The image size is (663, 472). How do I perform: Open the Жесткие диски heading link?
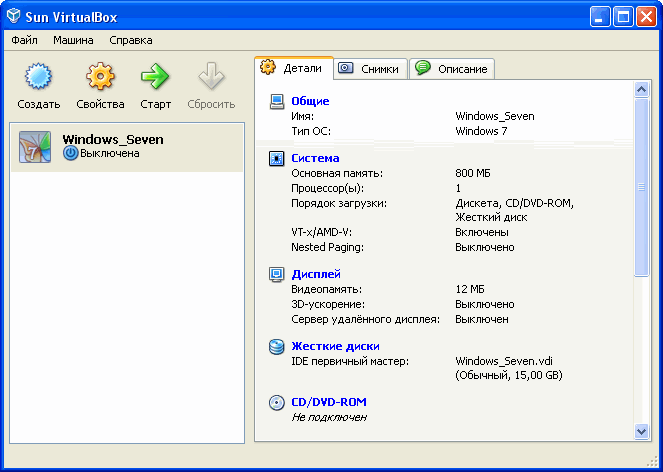[x=335, y=346]
